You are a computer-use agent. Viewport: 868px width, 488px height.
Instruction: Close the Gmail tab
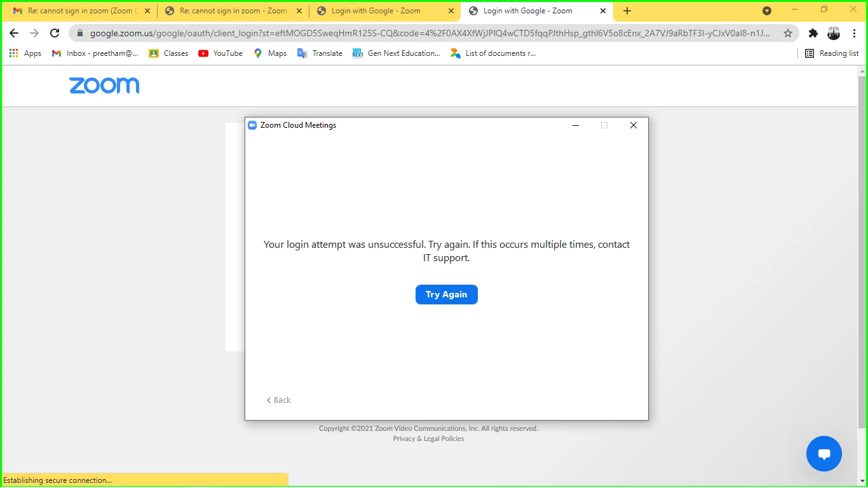tap(147, 11)
